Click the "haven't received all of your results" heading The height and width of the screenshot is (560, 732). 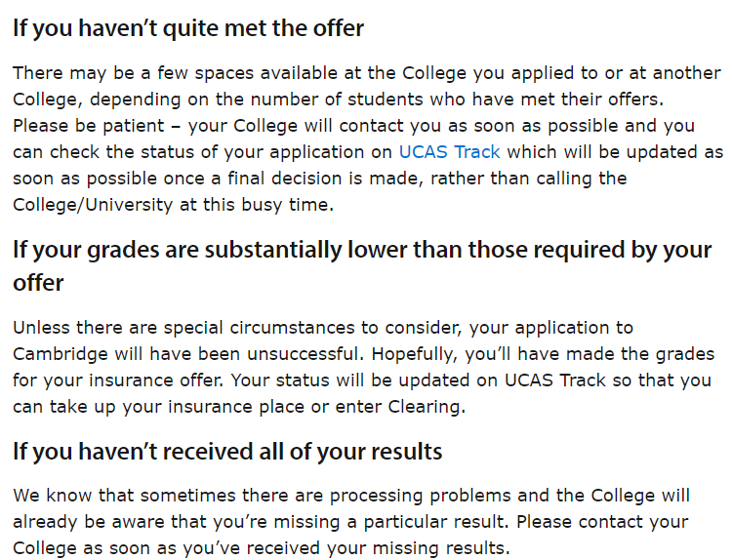[227, 452]
